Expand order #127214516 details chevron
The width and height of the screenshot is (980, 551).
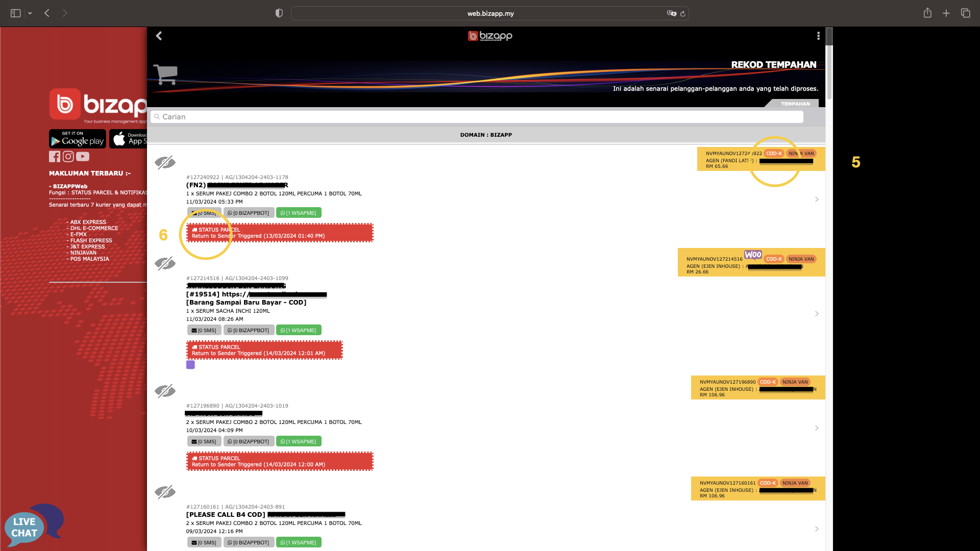pos(817,314)
